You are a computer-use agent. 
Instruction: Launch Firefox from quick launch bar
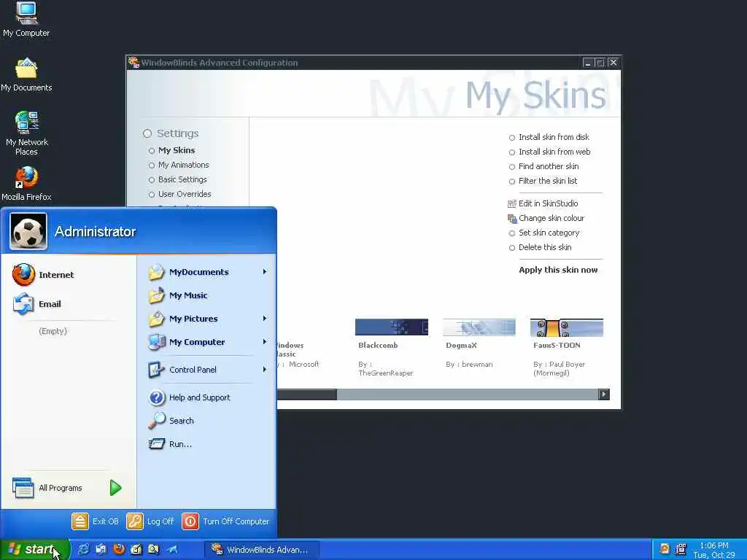pos(119,550)
